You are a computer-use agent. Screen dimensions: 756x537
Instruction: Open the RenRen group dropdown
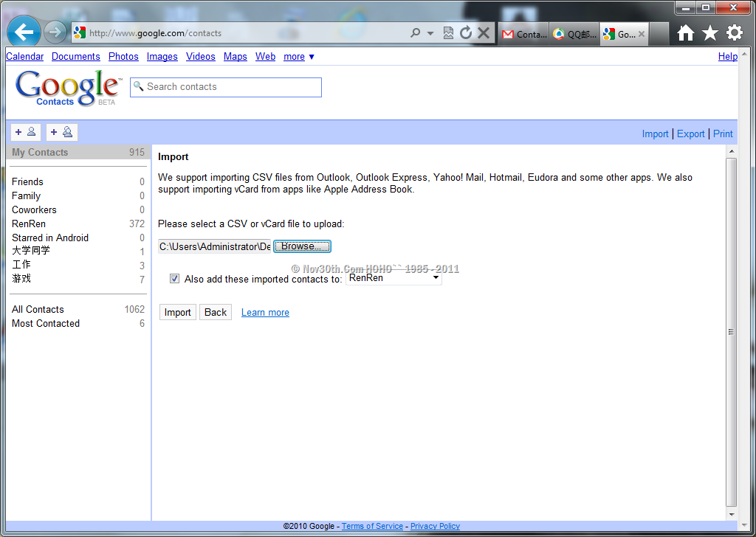[394, 278]
